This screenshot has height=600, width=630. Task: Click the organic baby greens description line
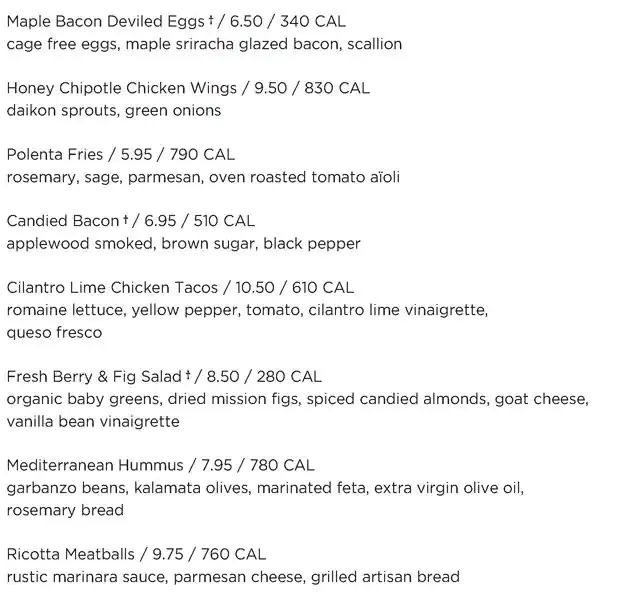click(297, 400)
